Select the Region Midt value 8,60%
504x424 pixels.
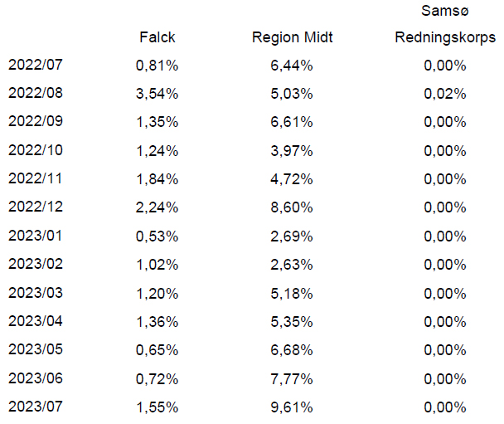click(292, 207)
